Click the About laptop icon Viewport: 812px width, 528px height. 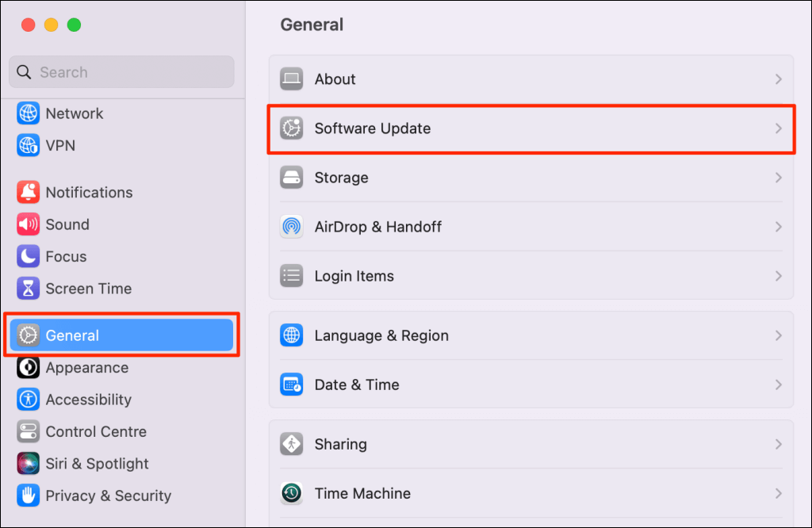(292, 79)
